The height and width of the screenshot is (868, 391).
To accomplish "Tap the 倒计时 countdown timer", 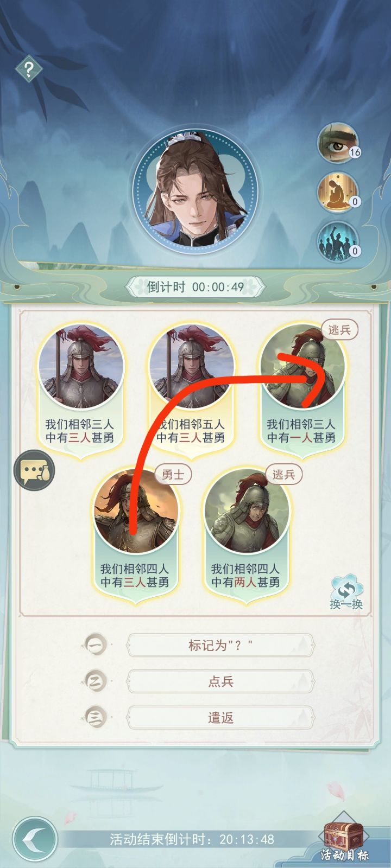I will (x=195, y=286).
